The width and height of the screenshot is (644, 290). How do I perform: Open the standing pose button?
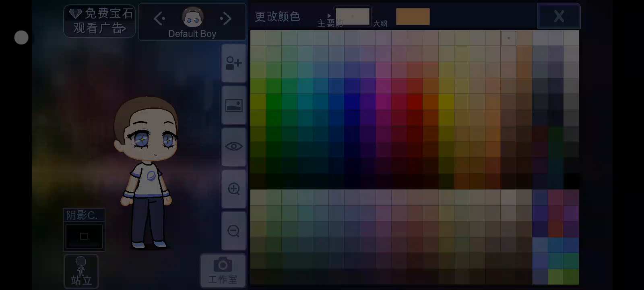click(x=81, y=271)
